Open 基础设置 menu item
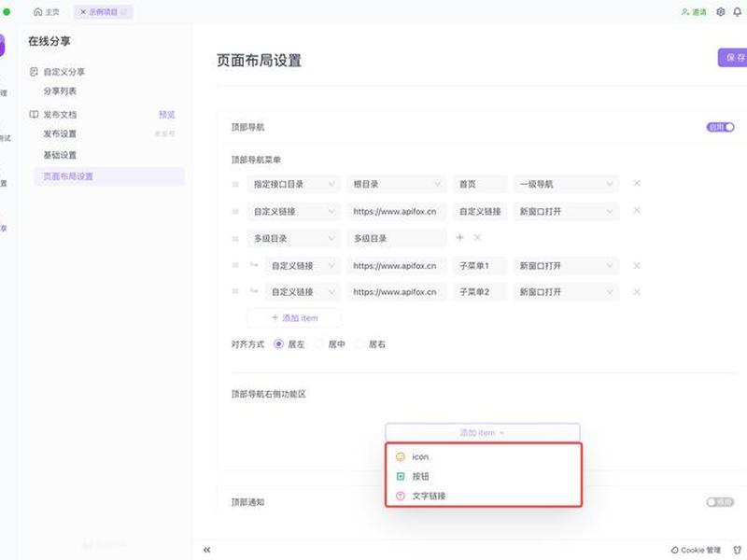Viewport: 747px width, 560px height. 60,155
